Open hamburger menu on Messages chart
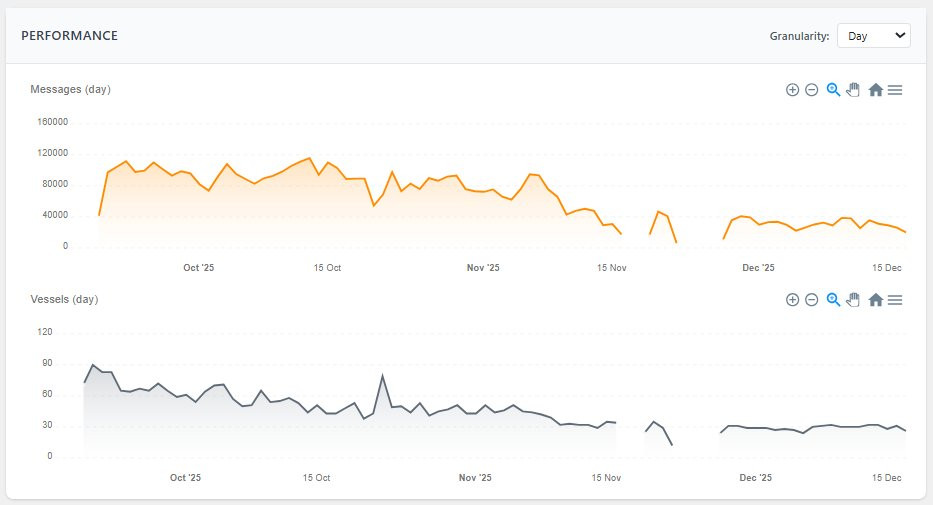Screen dimensions: 933x505 [895, 90]
